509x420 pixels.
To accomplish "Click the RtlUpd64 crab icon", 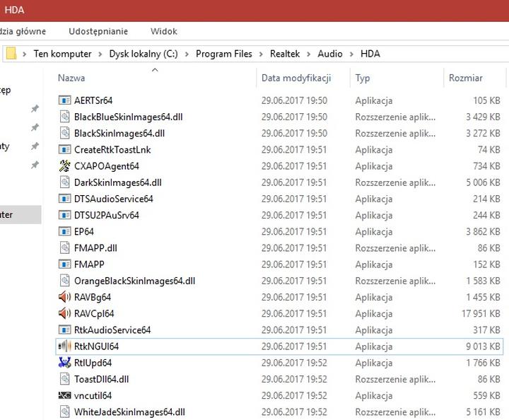I will point(64,363).
